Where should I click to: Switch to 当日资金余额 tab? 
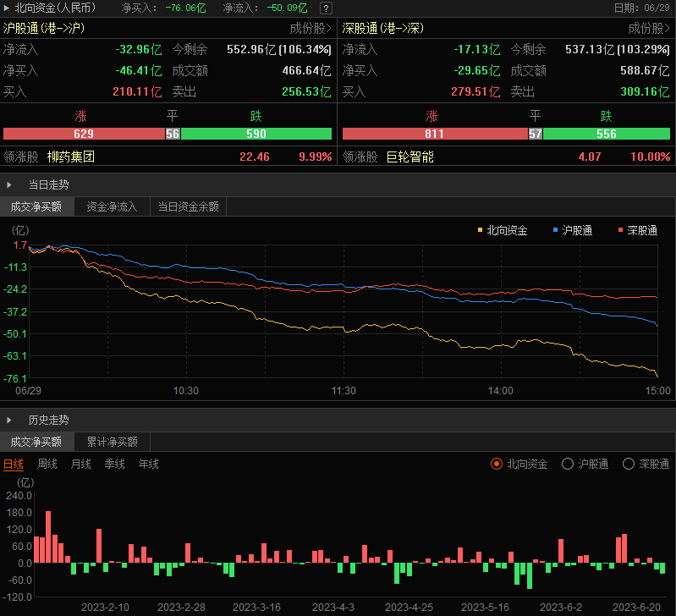(188, 206)
